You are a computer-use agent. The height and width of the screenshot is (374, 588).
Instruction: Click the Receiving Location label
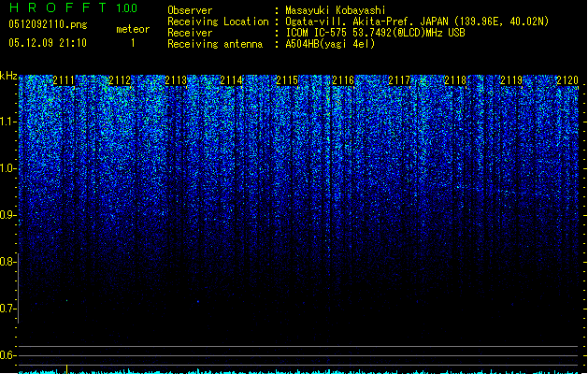pos(218,22)
